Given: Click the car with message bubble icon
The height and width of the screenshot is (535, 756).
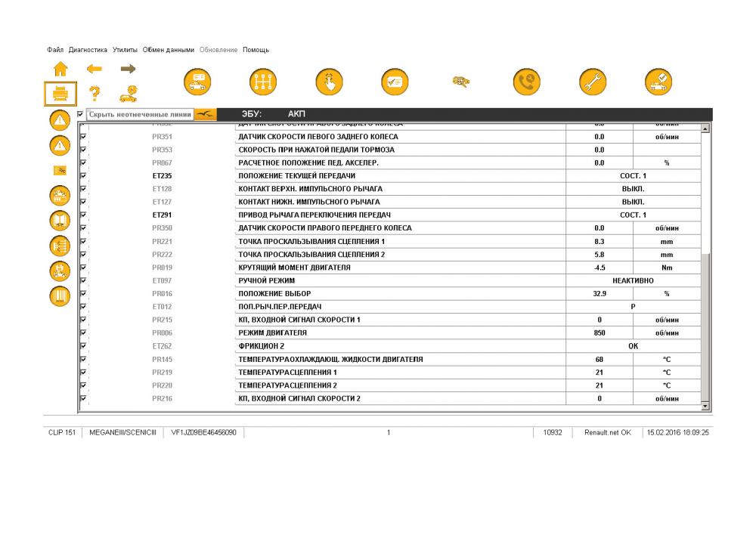Looking at the screenshot, I should point(197,82).
